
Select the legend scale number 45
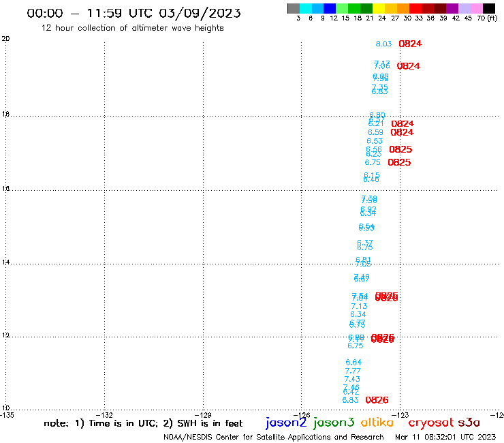[x=468, y=18]
